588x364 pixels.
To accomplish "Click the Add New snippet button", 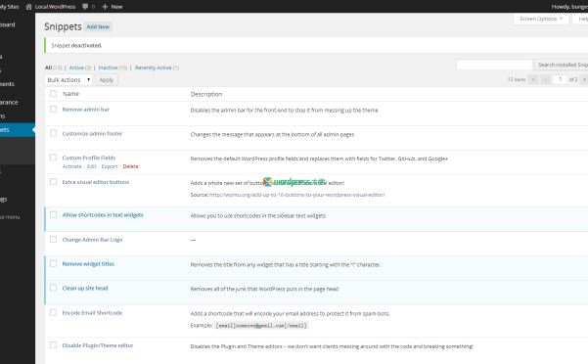I will pos(98,27).
